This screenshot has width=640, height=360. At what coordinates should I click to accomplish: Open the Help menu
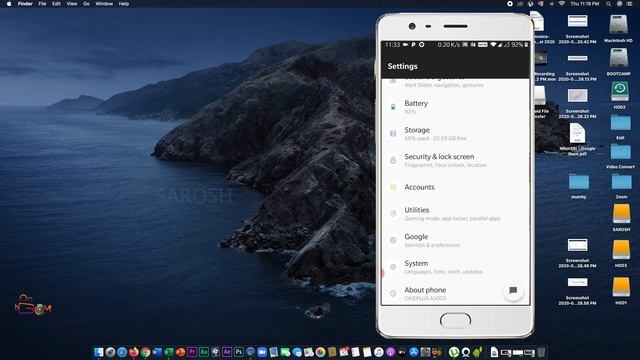pyautogui.click(x=124, y=4)
